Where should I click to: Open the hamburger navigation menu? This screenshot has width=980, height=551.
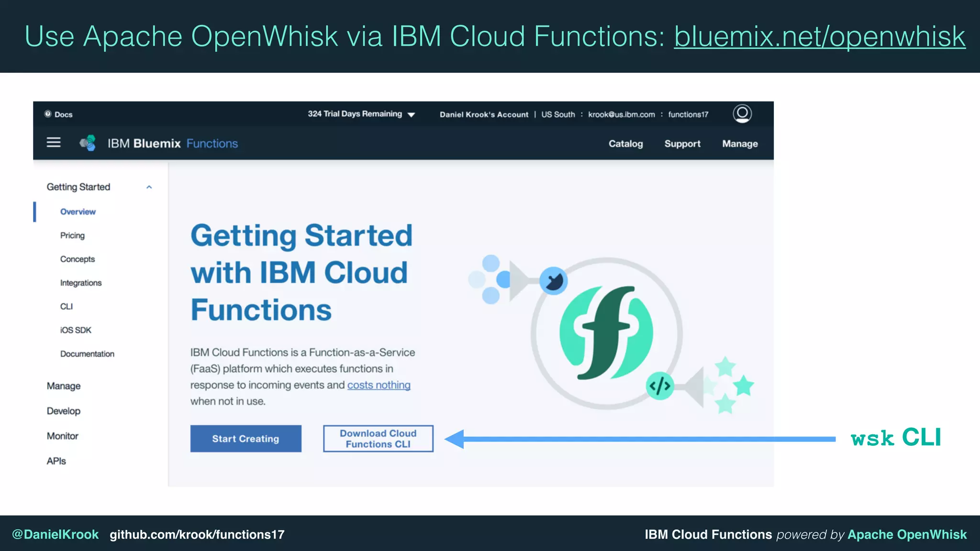tap(54, 143)
